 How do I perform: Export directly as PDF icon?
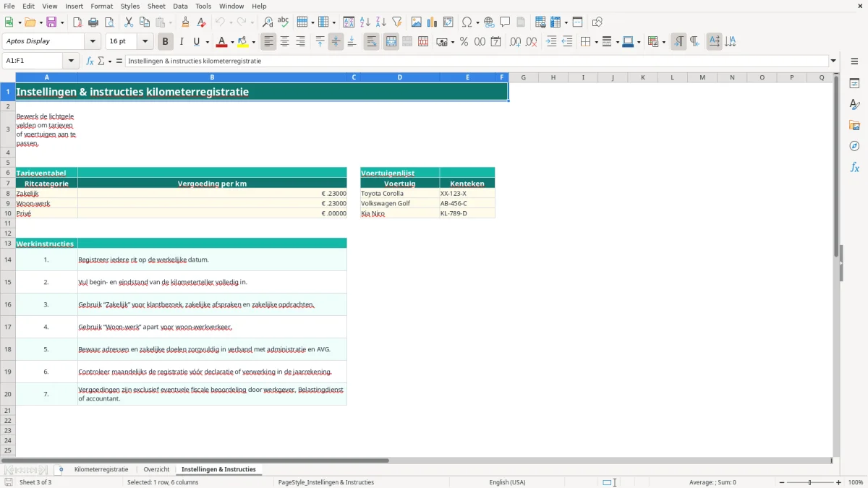77,22
